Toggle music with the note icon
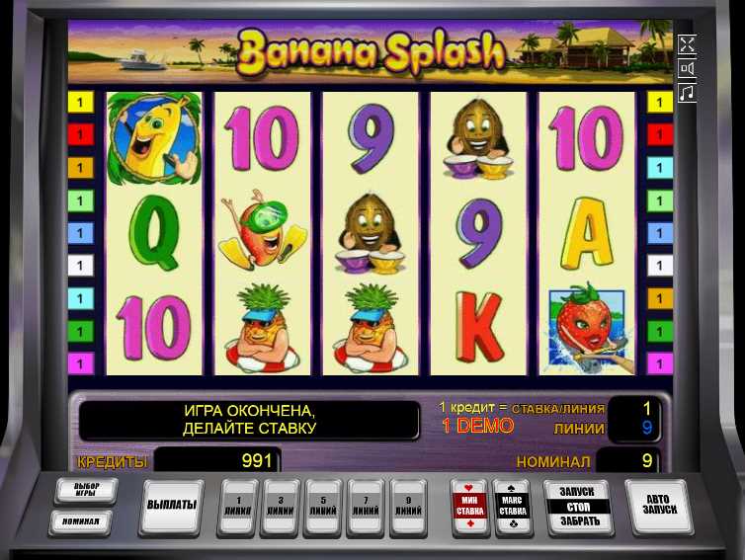The width and height of the screenshot is (745, 560). [x=688, y=92]
